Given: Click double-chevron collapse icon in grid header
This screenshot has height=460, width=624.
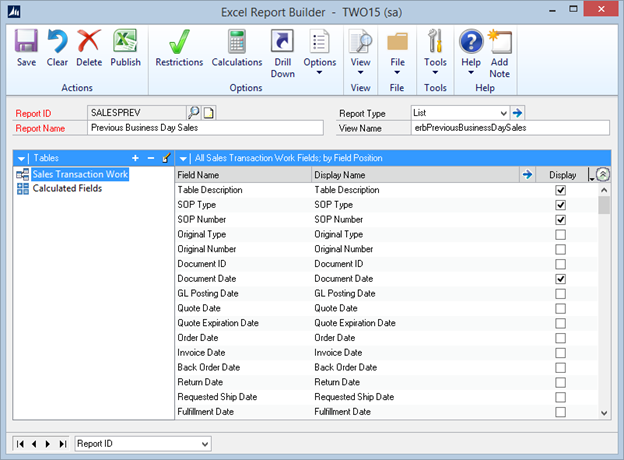Looking at the screenshot, I should (x=603, y=174).
